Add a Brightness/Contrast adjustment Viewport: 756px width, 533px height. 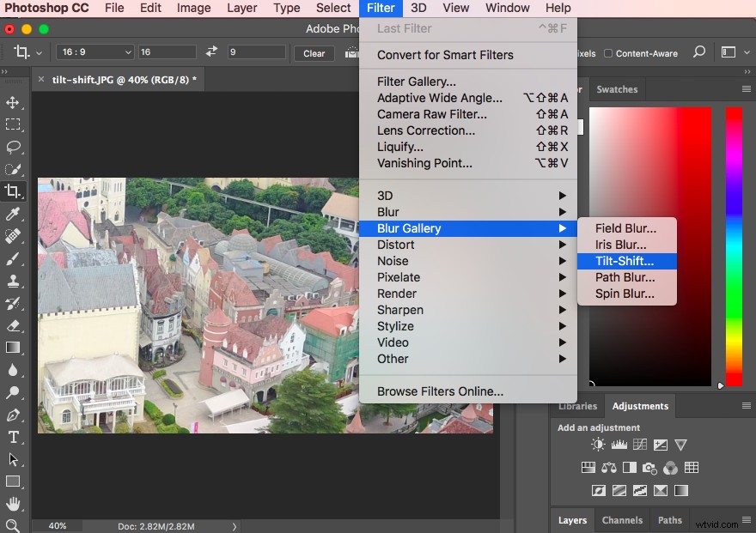click(598, 445)
